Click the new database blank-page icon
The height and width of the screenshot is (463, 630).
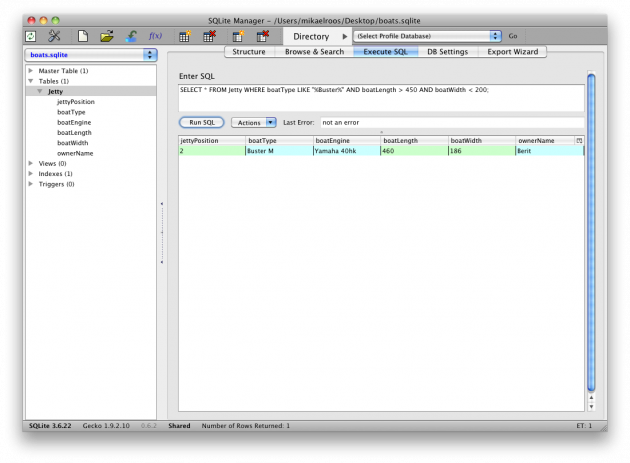pos(83,36)
